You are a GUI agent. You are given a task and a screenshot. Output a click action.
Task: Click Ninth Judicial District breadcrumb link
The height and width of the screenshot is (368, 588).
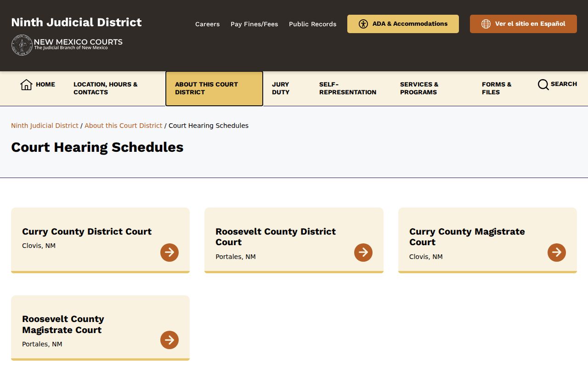click(x=45, y=126)
